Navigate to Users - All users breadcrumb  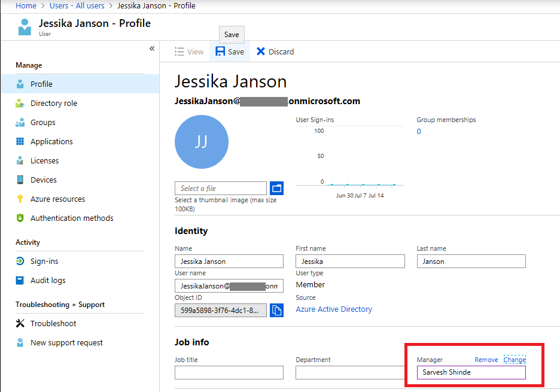[x=78, y=5]
